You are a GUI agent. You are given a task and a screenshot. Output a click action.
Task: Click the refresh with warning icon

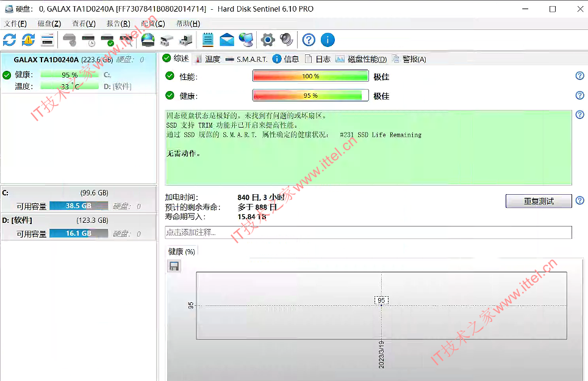(x=28, y=40)
